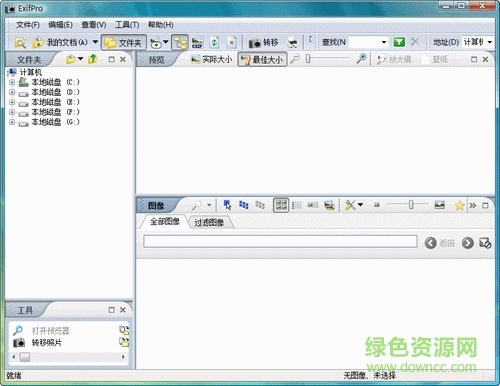Click the small thumbnail size icon

pos(377,205)
